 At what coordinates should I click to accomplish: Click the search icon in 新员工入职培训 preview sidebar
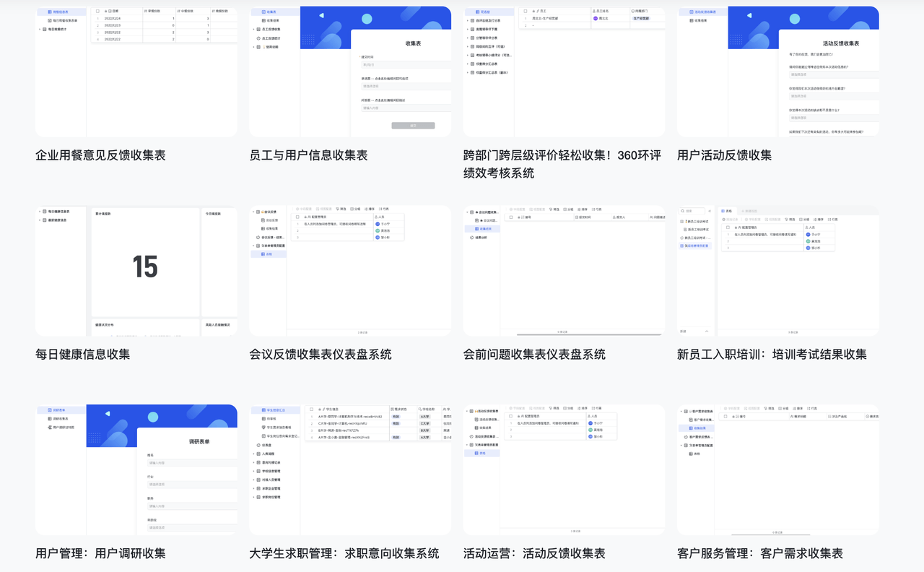point(684,211)
